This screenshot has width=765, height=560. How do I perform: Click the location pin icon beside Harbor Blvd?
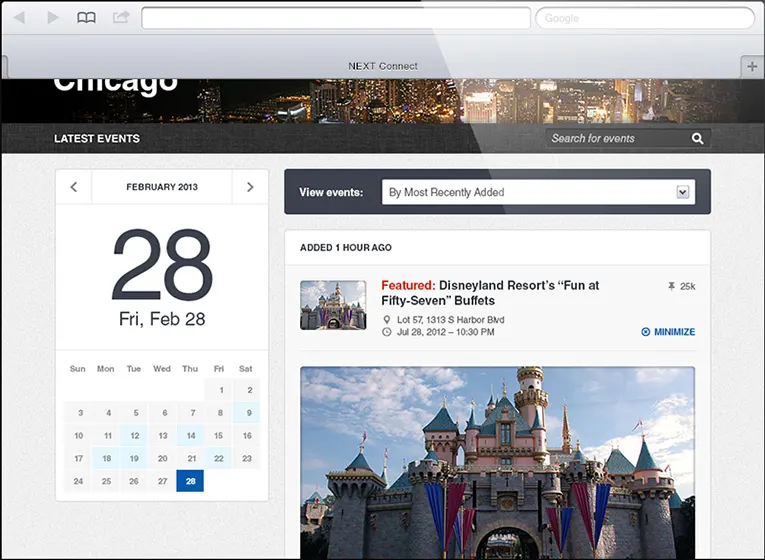point(386,320)
